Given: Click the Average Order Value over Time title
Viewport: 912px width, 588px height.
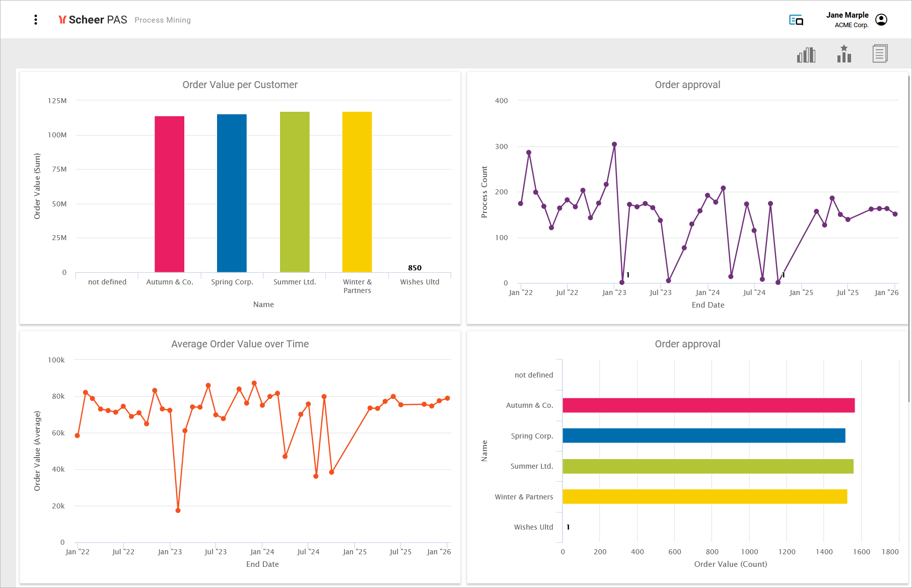Looking at the screenshot, I should pyautogui.click(x=240, y=344).
